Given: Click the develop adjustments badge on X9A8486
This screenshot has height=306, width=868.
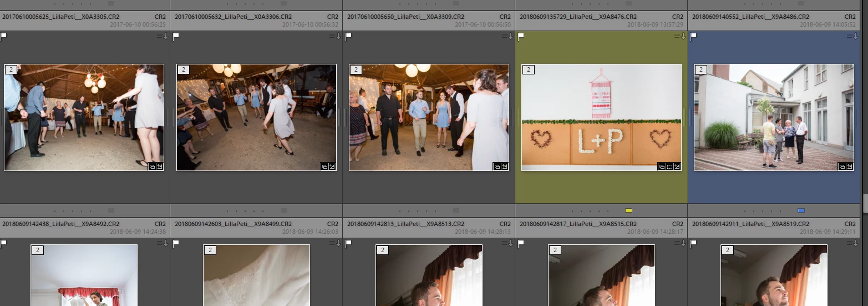Looking at the screenshot, I should (x=850, y=166).
